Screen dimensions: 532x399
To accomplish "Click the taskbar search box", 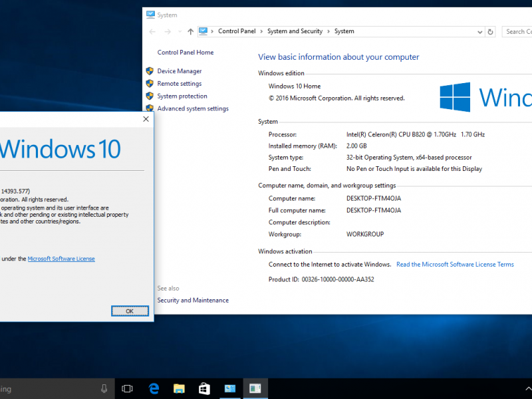I will [56, 389].
